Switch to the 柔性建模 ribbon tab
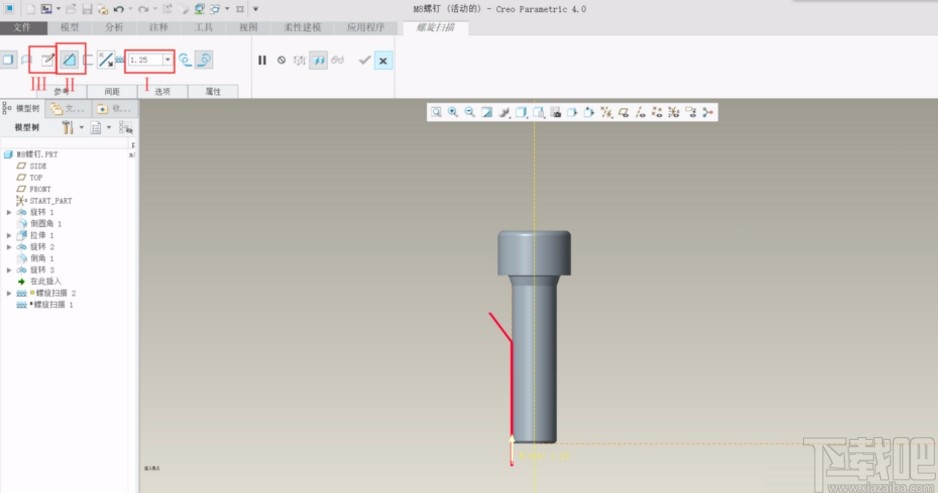Screen dimensions: 938x493 tap(302, 28)
